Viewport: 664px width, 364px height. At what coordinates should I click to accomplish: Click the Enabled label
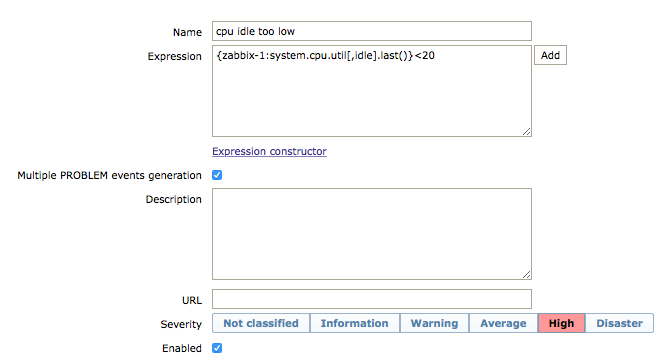tap(182, 348)
